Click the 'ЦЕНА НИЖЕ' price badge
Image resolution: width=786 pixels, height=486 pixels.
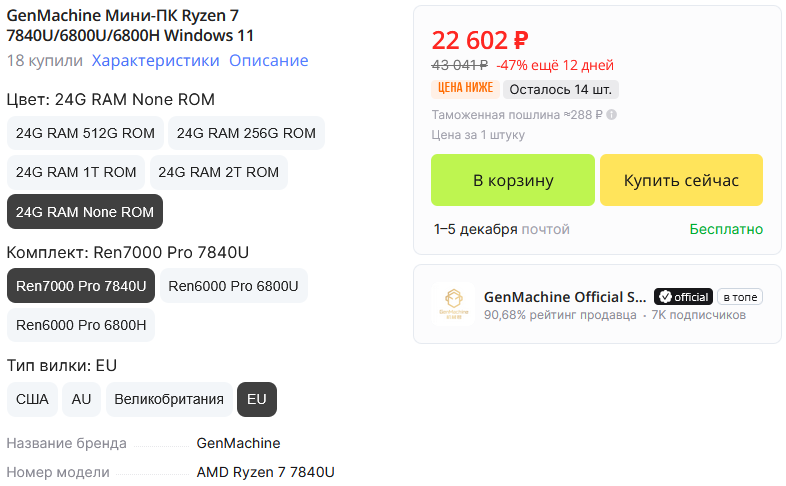[464, 88]
